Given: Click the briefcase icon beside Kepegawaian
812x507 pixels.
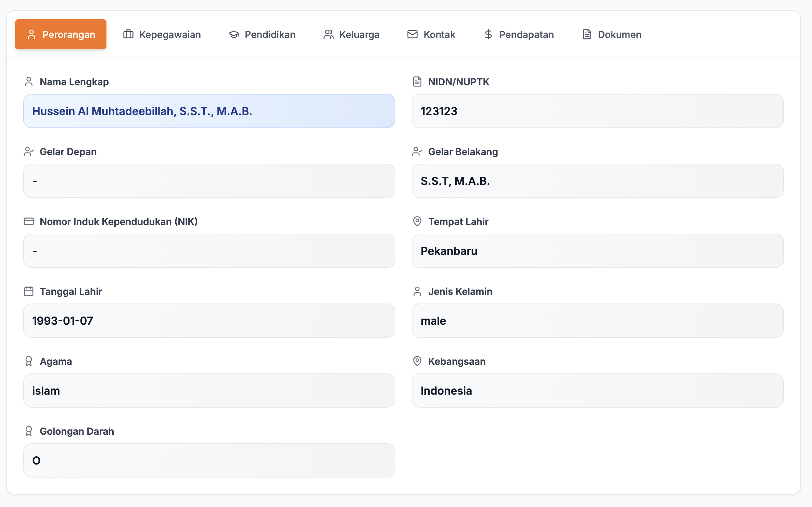Looking at the screenshot, I should pyautogui.click(x=128, y=34).
